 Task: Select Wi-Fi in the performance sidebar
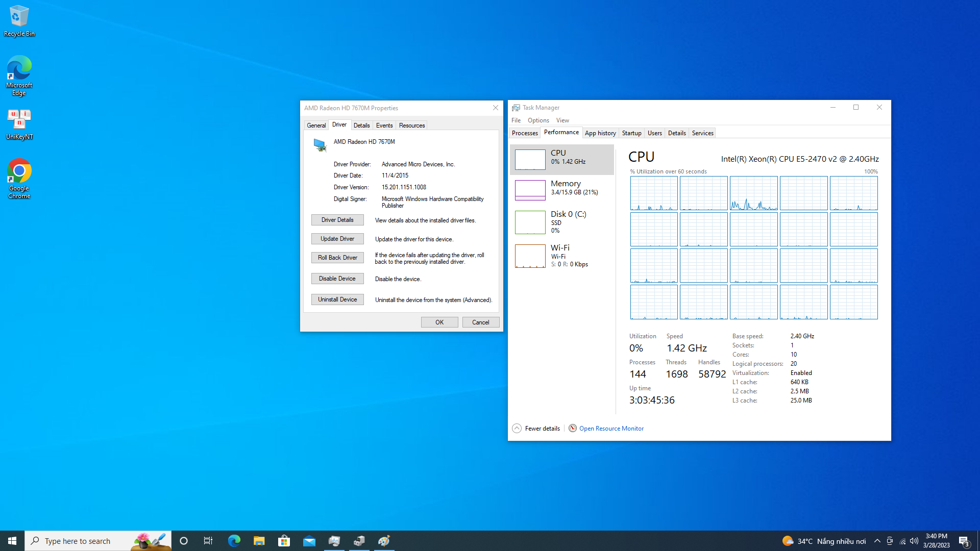point(562,256)
